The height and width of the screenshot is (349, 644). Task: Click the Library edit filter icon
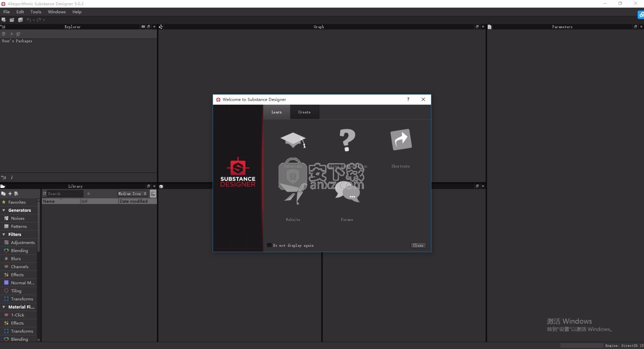click(16, 194)
